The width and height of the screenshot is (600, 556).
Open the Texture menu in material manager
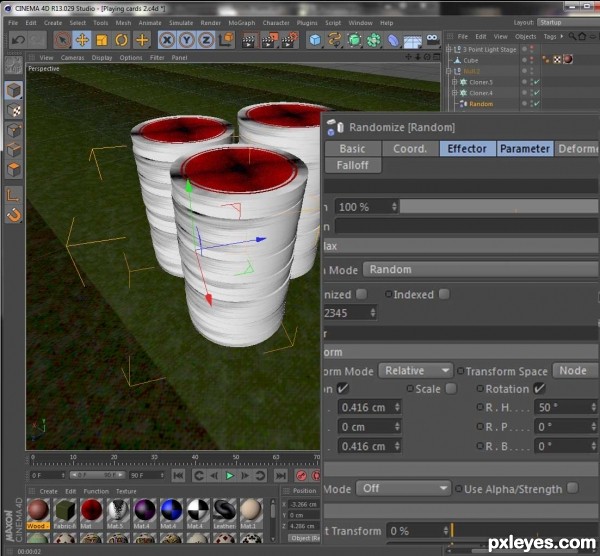[126, 491]
